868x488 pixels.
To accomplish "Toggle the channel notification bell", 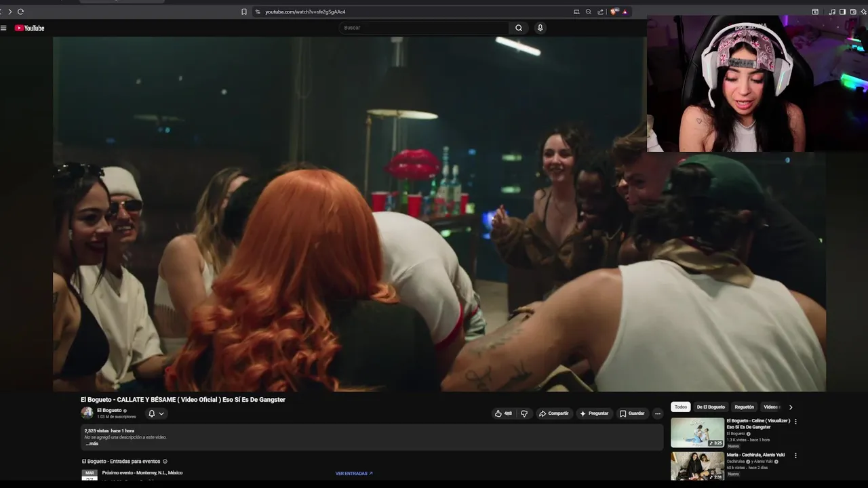I will 151,413.
